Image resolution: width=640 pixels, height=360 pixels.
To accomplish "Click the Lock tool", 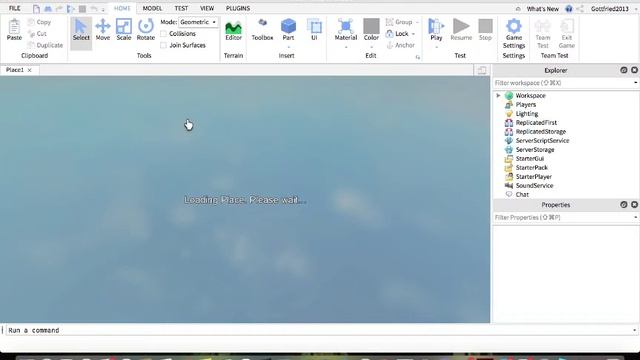I will (397, 33).
